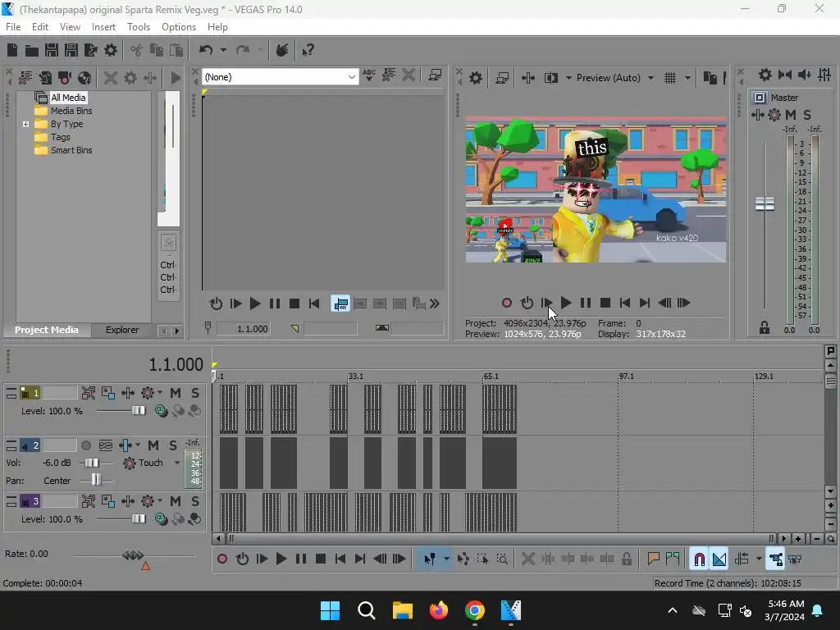The image size is (840, 630).
Task: Save the project with the Save icon
Action: pos(52,50)
